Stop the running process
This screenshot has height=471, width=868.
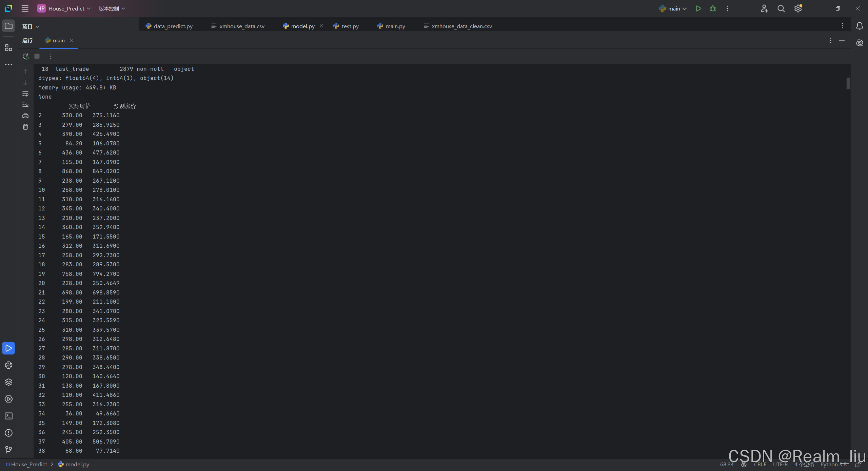37,56
